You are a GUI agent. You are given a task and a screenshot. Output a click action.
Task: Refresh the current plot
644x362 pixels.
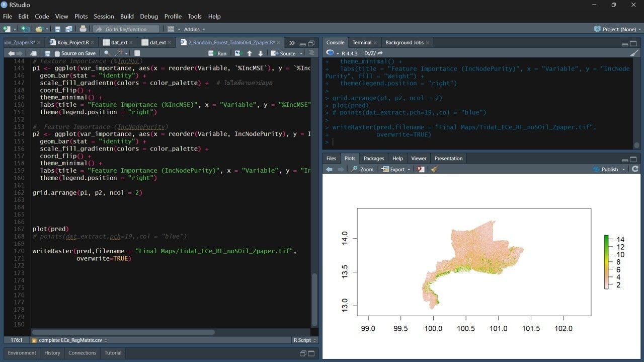click(635, 169)
